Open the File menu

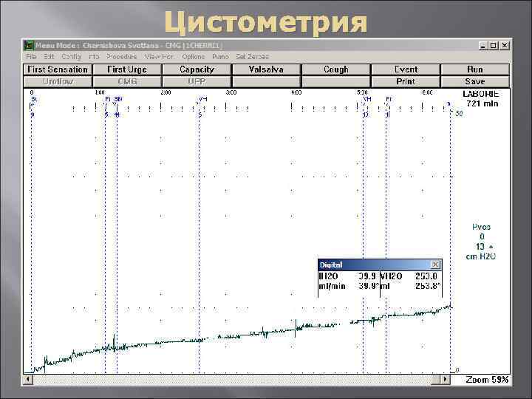click(31, 57)
